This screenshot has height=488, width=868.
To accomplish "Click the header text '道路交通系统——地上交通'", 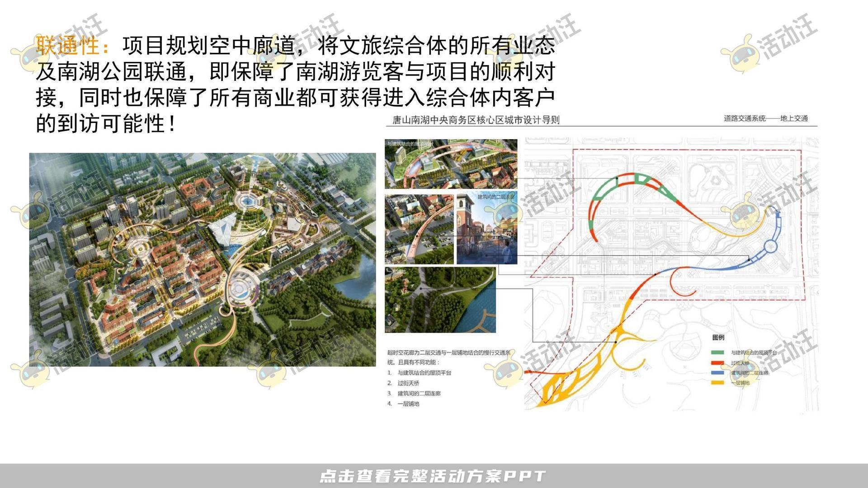I will pos(765,118).
